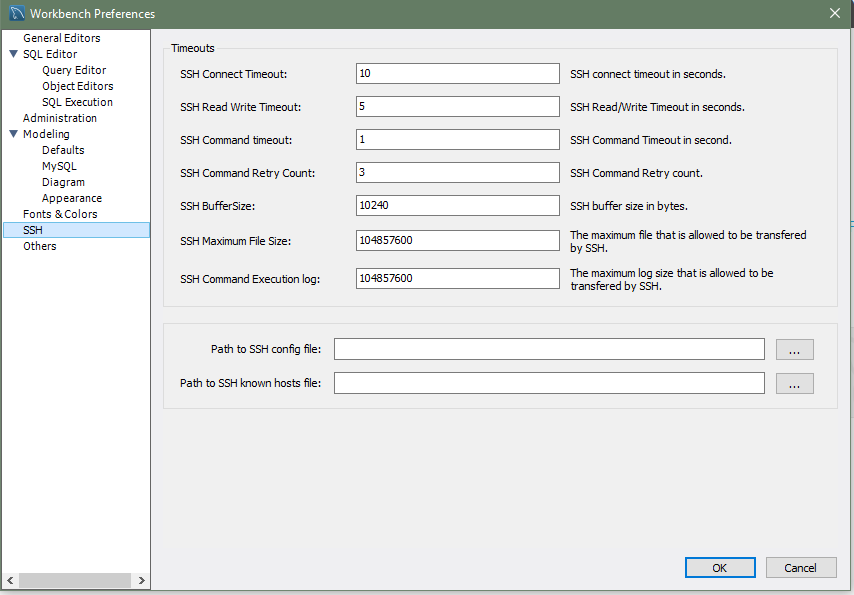This screenshot has height=595, width=854.
Task: Click the MySQL Workbench title bar icon
Action: [x=16, y=13]
